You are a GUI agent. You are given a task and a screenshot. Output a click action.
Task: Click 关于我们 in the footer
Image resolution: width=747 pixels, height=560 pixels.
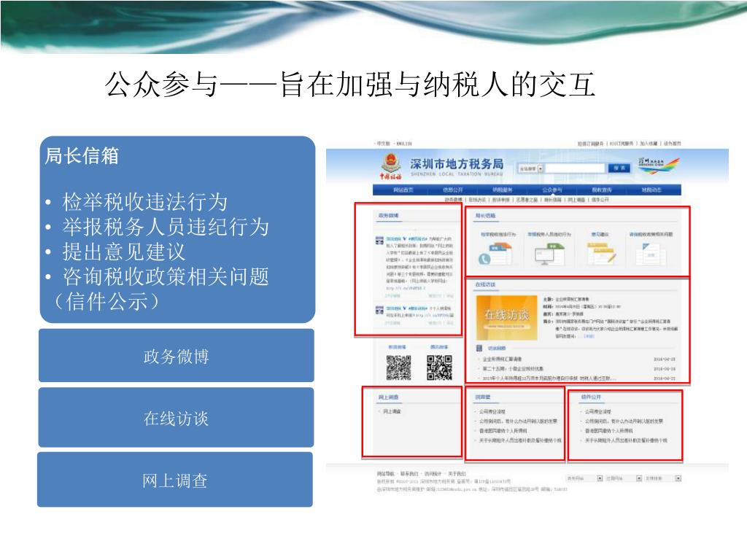tap(457, 474)
